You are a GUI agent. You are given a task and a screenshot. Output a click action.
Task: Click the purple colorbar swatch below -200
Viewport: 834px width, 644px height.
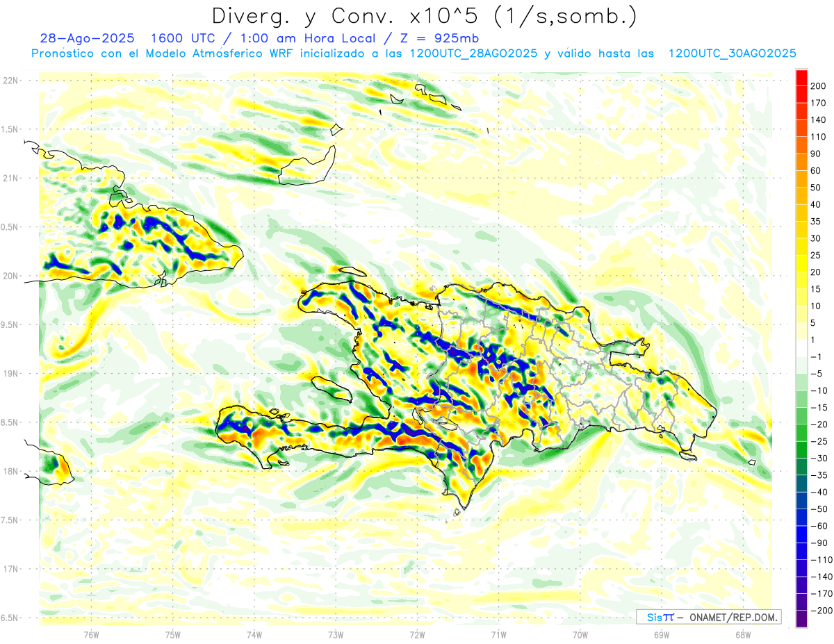pos(801,620)
